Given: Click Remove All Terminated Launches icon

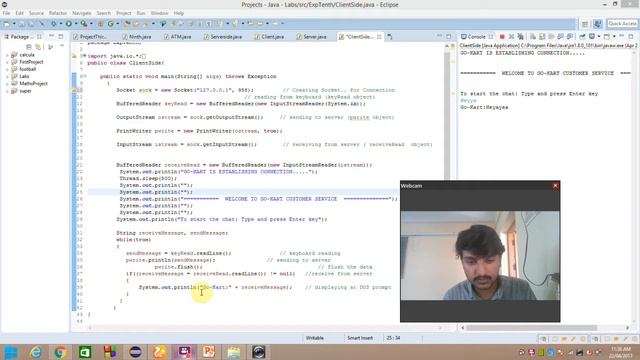Looking at the screenshot, I should point(520,37).
